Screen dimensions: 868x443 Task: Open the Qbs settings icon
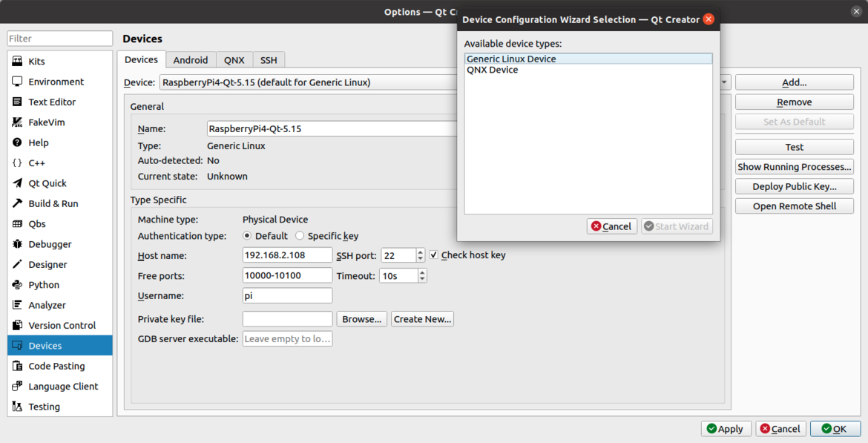(17, 223)
